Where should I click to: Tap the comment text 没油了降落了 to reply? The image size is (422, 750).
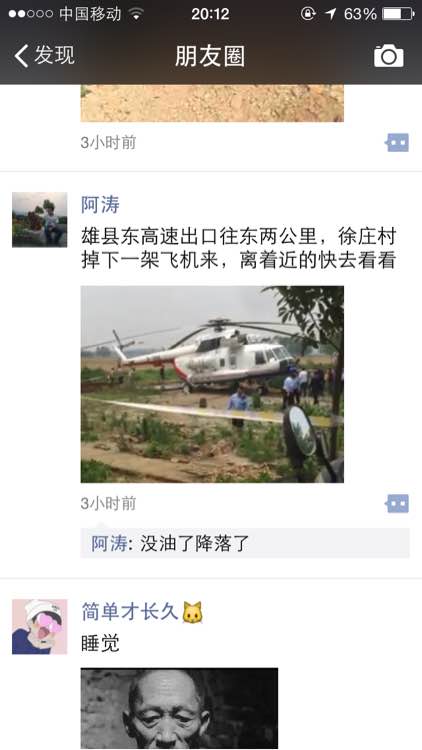195,543
